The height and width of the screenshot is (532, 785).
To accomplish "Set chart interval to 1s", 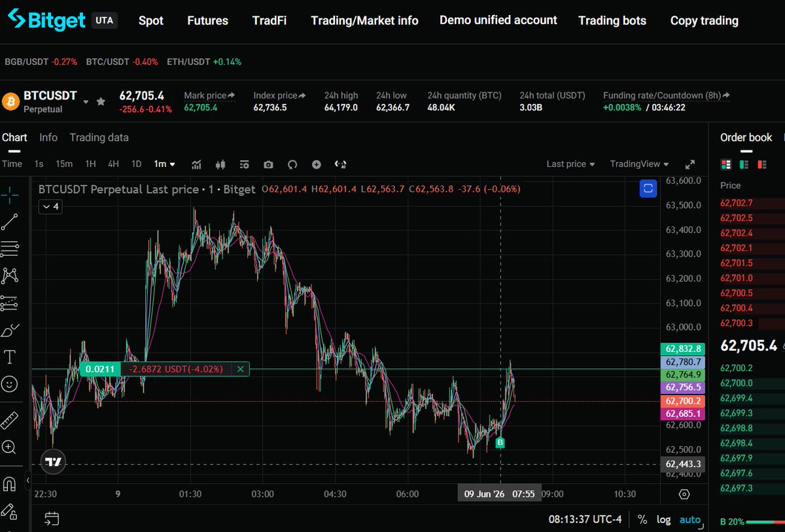I will pos(39,164).
